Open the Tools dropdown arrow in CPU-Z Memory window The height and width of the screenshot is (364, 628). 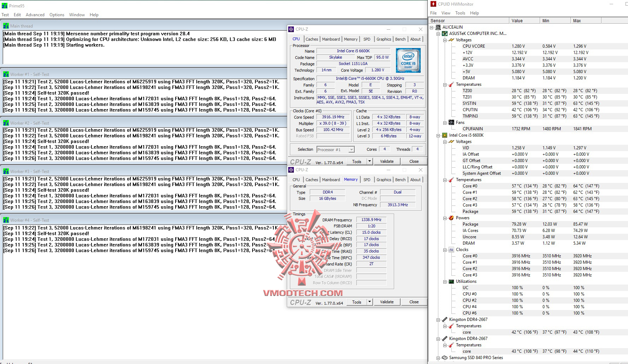369,302
